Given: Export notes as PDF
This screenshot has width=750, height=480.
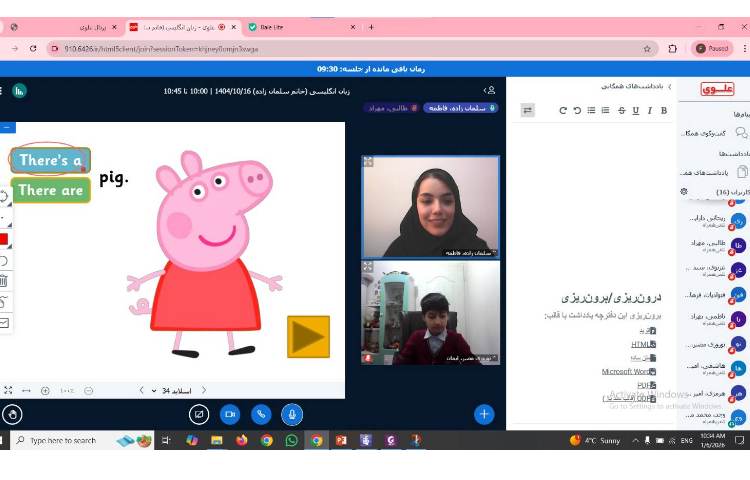Looking at the screenshot, I should coord(647,385).
